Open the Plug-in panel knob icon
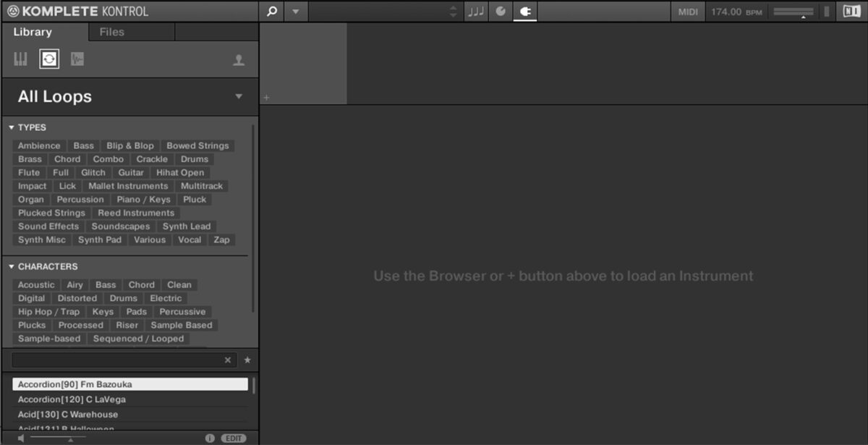The width and height of the screenshot is (868, 445). (x=500, y=12)
